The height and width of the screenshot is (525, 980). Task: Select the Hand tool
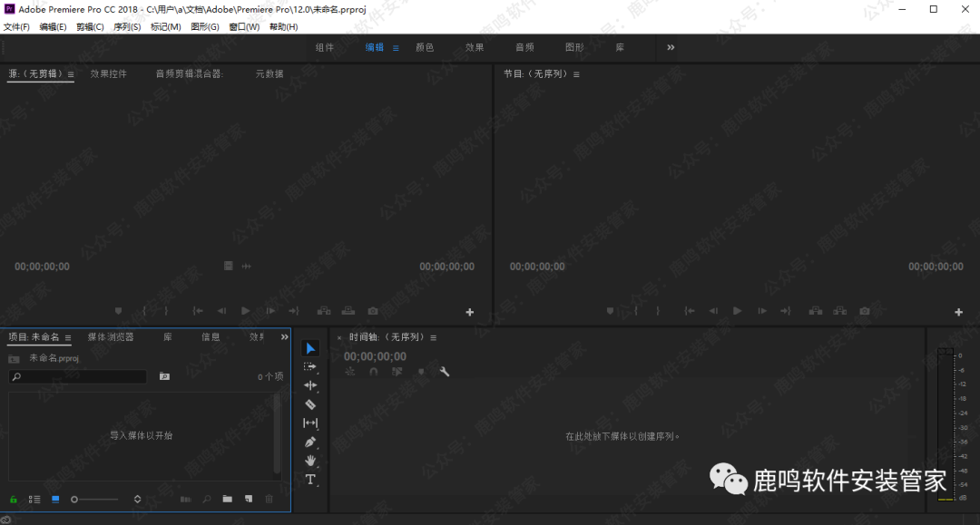pos(310,461)
